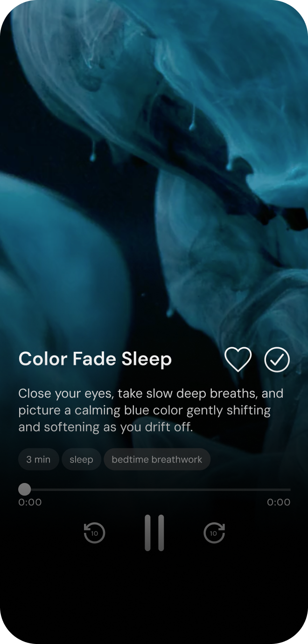Open the "sleep" tag
This screenshot has width=308, height=644.
click(81, 460)
